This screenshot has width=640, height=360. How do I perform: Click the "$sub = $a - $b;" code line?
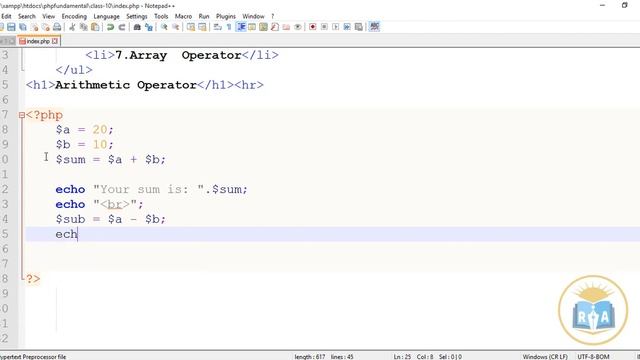pos(111,219)
